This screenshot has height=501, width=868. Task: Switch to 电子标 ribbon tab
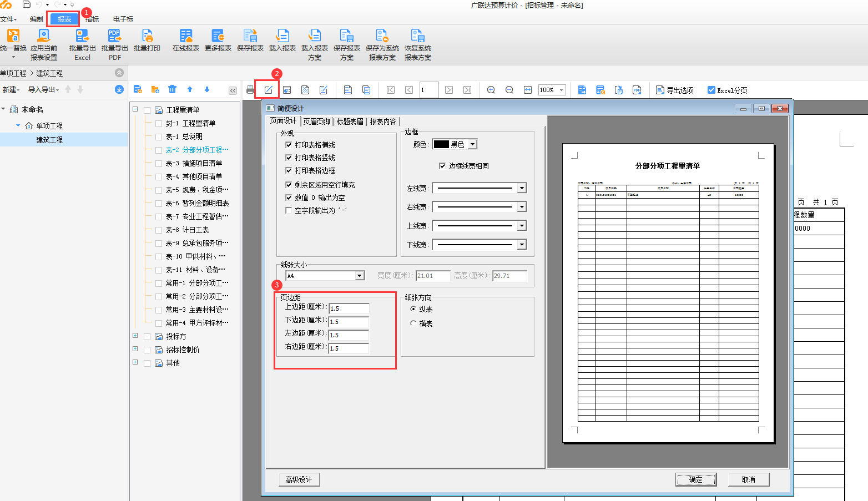tap(123, 19)
